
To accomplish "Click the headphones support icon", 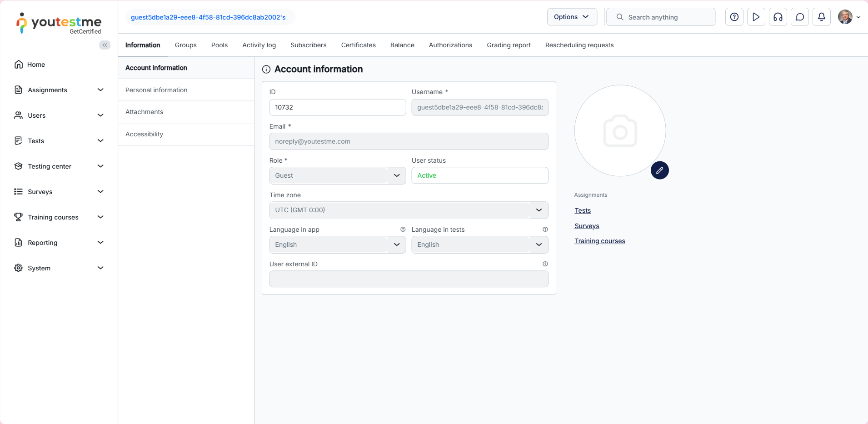I will 778,17.
